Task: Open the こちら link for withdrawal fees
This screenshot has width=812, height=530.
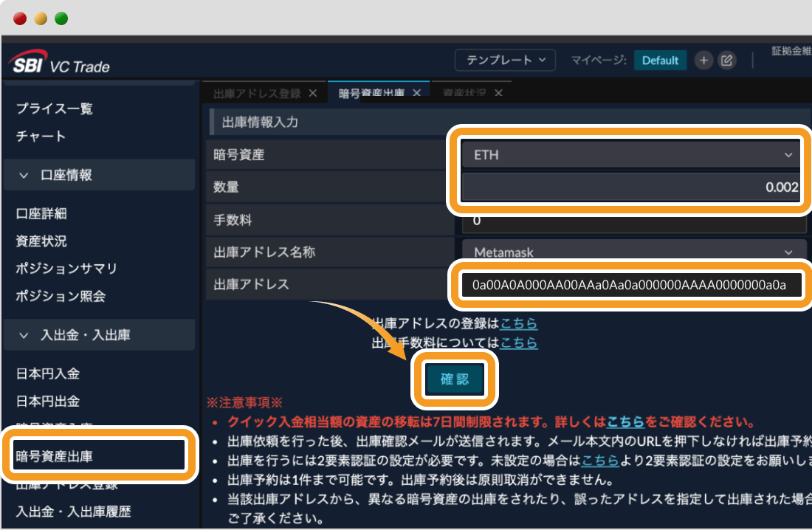Action: 517,343
